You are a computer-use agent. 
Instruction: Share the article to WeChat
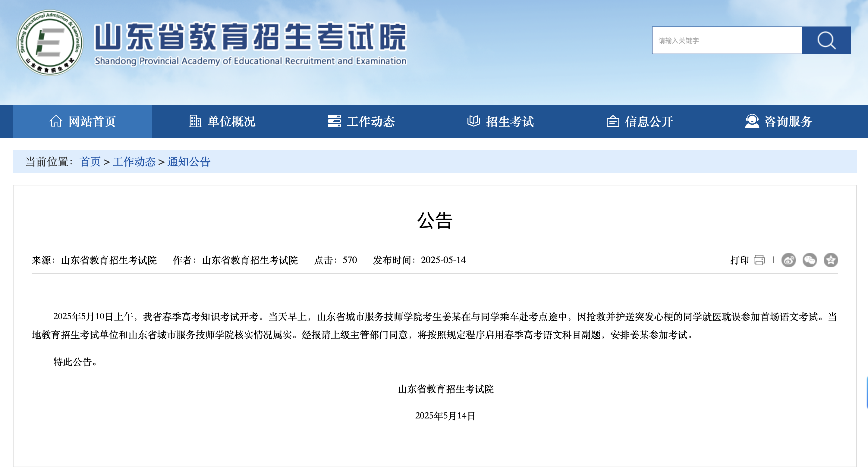point(810,261)
